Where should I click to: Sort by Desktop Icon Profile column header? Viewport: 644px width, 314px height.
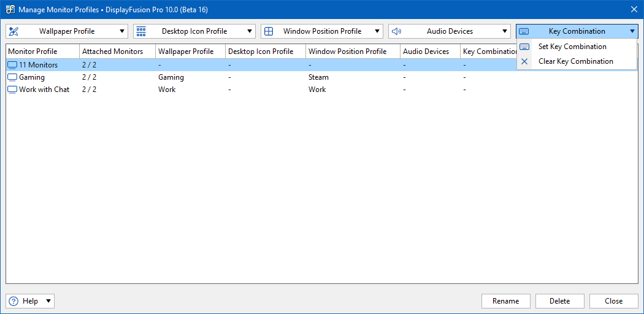(x=266, y=52)
